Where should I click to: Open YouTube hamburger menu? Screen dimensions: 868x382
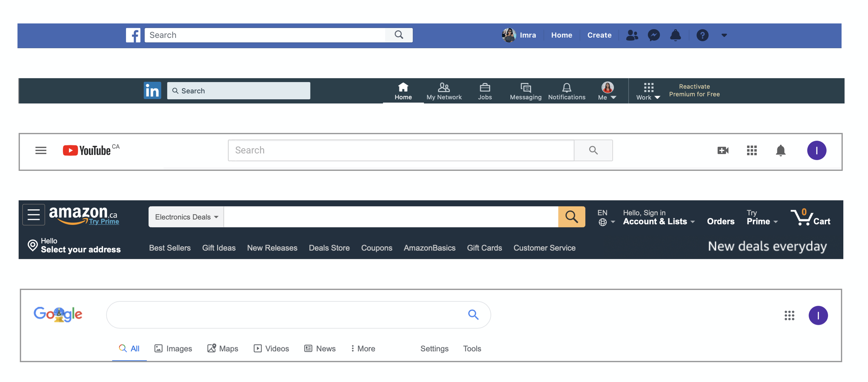[41, 150]
